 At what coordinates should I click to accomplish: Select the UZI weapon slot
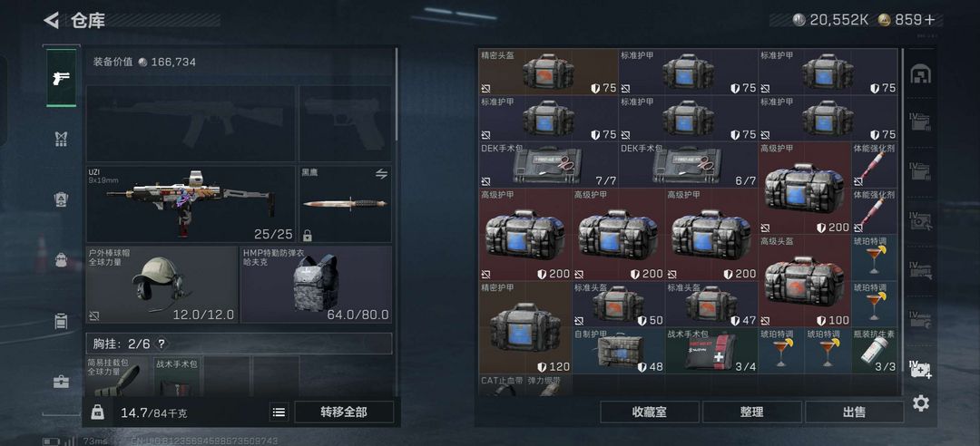pyautogui.click(x=191, y=204)
